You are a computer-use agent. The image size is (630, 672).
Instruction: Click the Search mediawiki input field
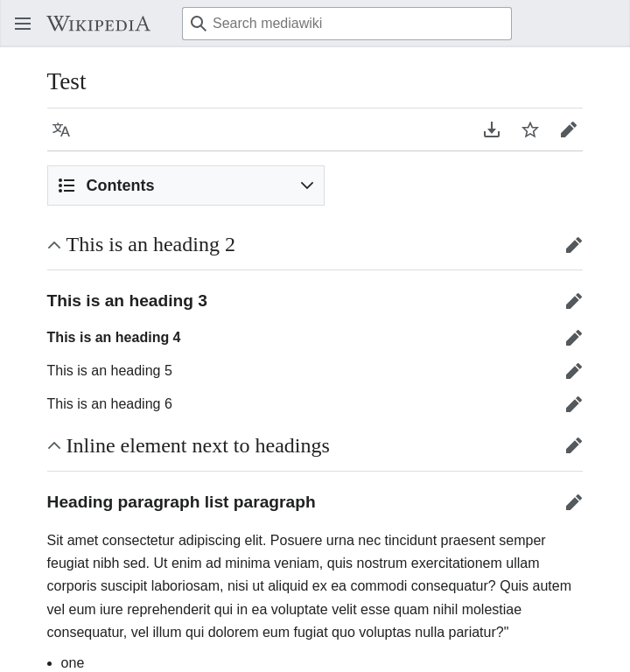pyautogui.click(x=346, y=24)
